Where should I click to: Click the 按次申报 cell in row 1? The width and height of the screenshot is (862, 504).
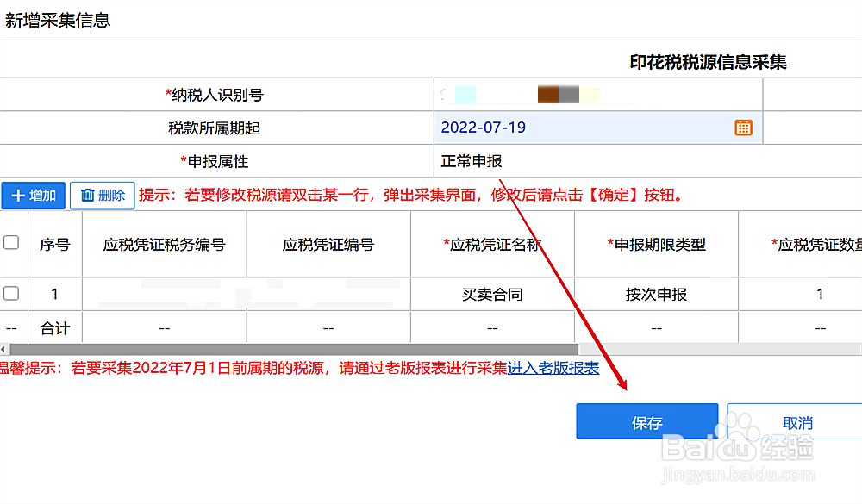point(656,294)
